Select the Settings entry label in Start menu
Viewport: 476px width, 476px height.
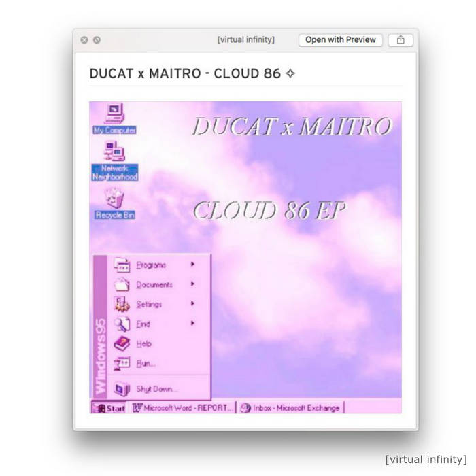(149, 304)
